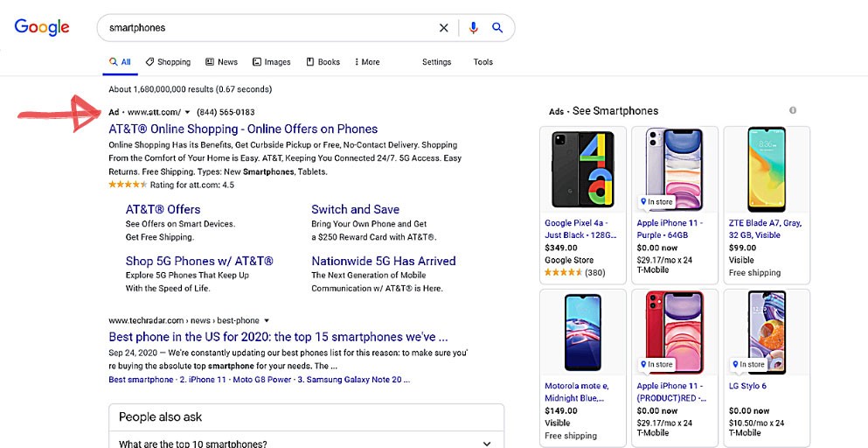This screenshot has height=448, width=868.
Task: Click the $99.00 price on ZTE Blade A7
Action: [x=742, y=248]
